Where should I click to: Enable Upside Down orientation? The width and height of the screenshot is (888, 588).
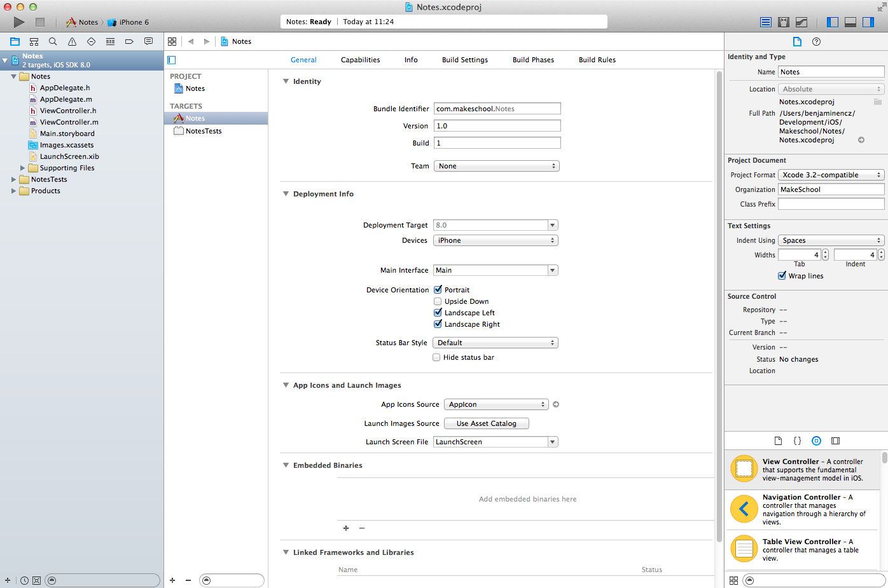(x=438, y=301)
